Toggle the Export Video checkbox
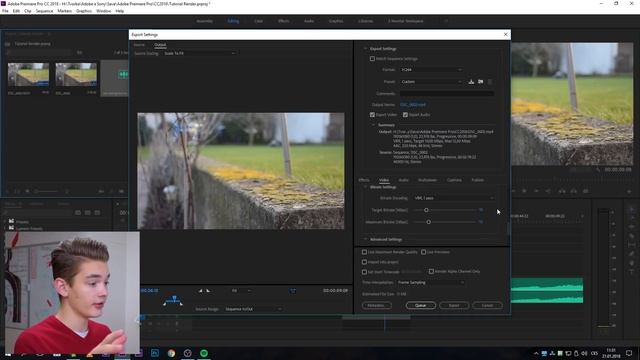640x360 pixels. pos(372,115)
